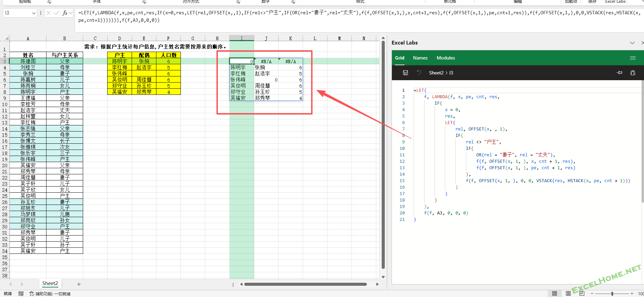Screen dimensions: 644x297
Task: Expand the Excel Labs pane options chevron
Action: (x=632, y=43)
